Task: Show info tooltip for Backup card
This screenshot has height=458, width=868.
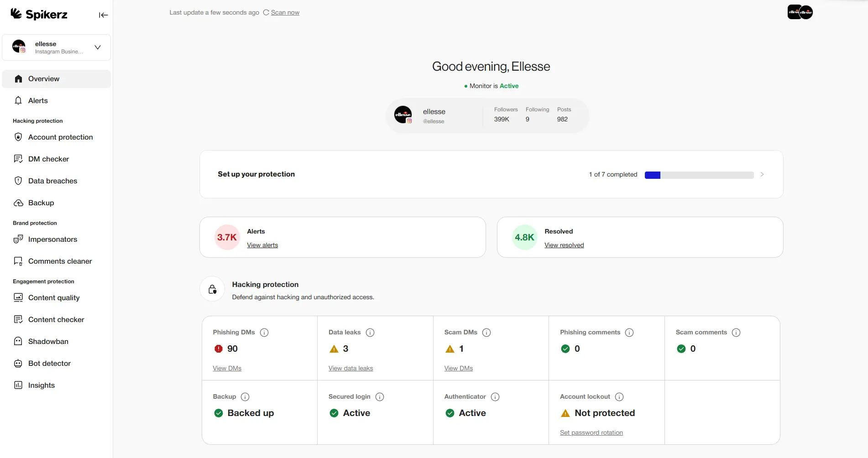Action: (245, 397)
